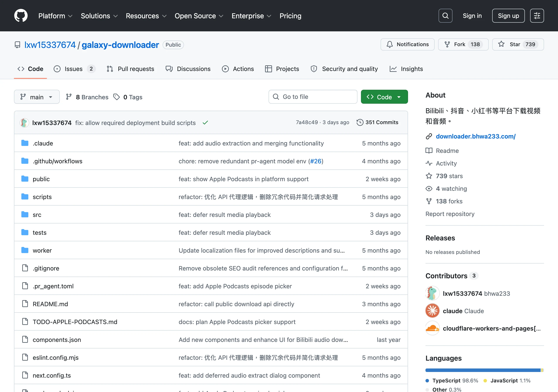This screenshot has width=558, height=392.
Task: Click the Notifications button
Action: tap(407, 44)
